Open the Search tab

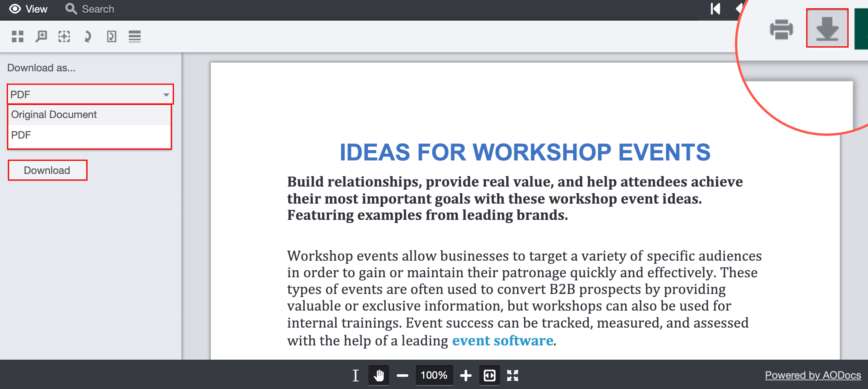click(90, 9)
